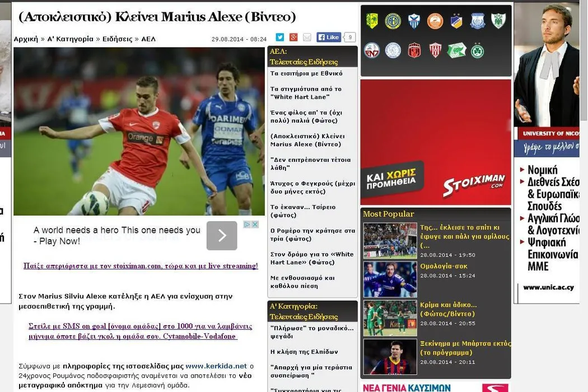This screenshot has width=588, height=392.
Task: Click the ad's gray arrow button
Action: pos(222,236)
